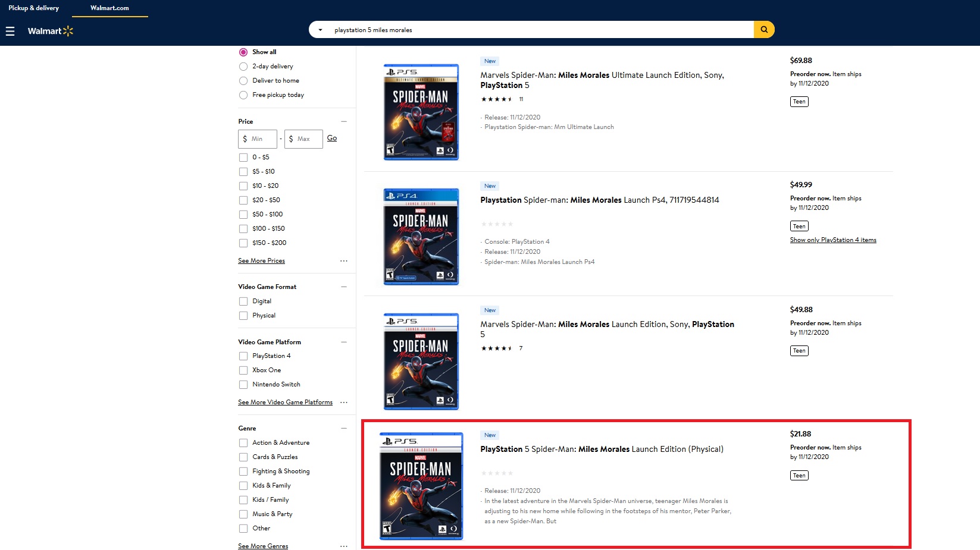
Task: Check the Xbox One platform box
Action: pyautogui.click(x=243, y=370)
